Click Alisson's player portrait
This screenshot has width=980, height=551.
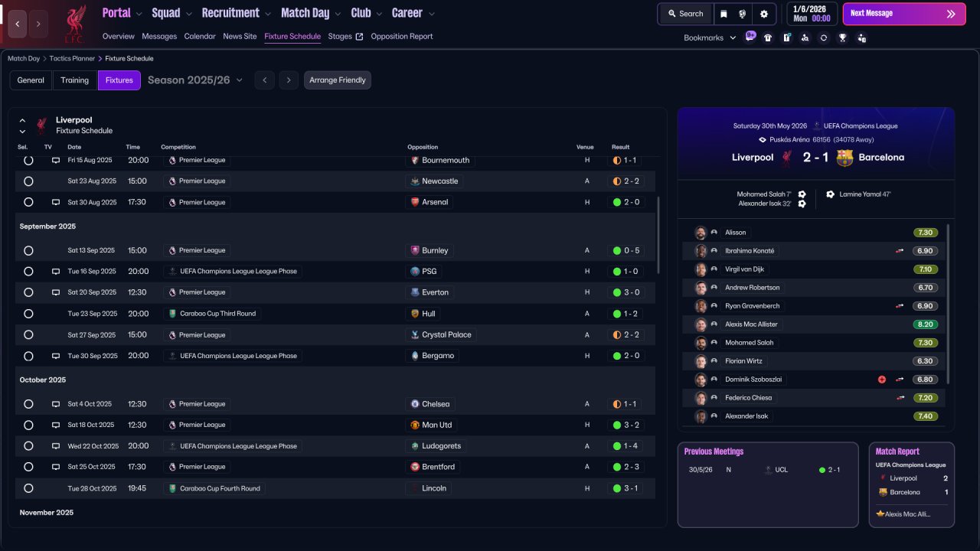(701, 233)
